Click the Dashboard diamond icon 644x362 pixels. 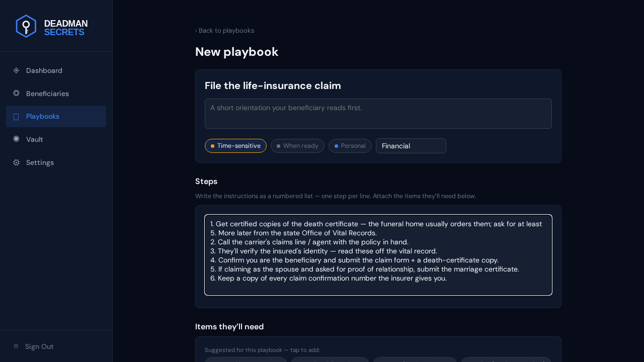click(16, 70)
